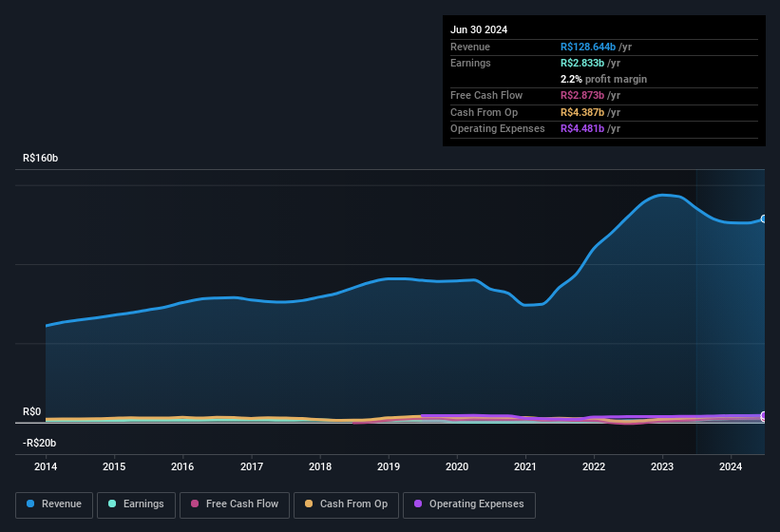Toggle the Revenue series in the legend
780x532 pixels.
[x=54, y=504]
